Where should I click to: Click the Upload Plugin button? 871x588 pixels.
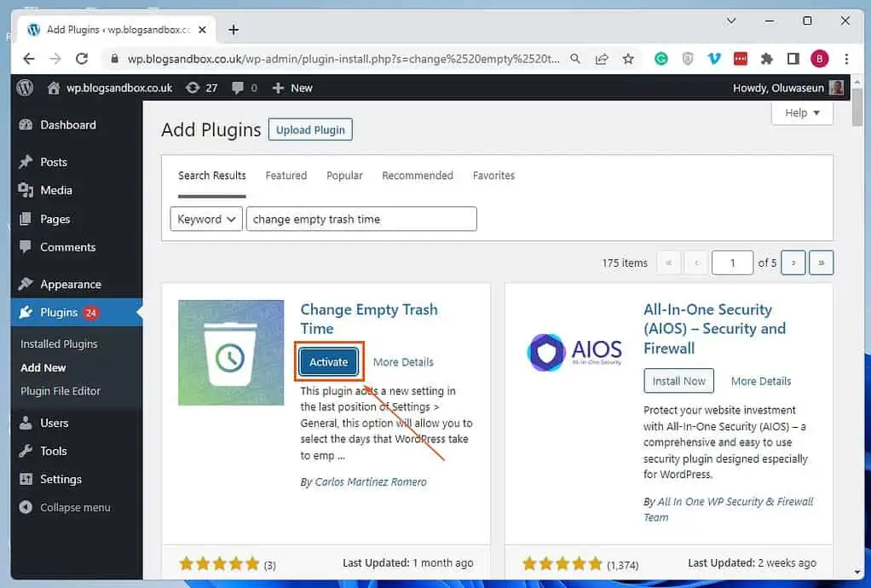(309, 130)
